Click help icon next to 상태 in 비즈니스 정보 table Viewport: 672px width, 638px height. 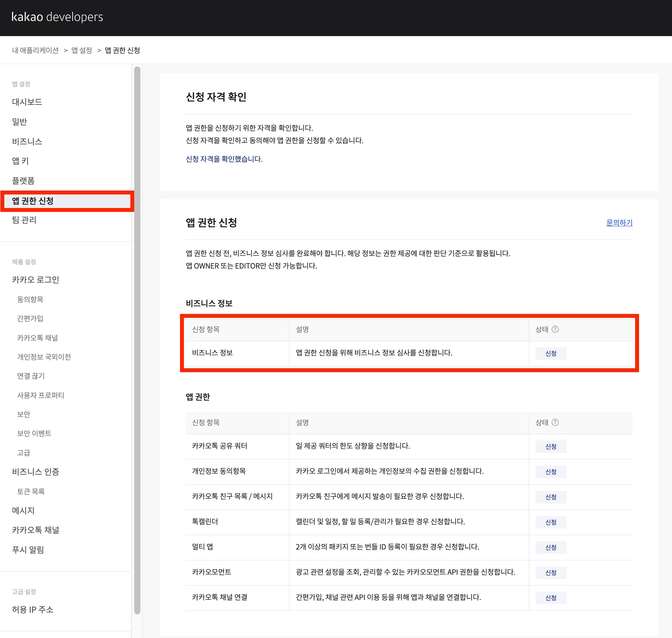click(x=555, y=329)
